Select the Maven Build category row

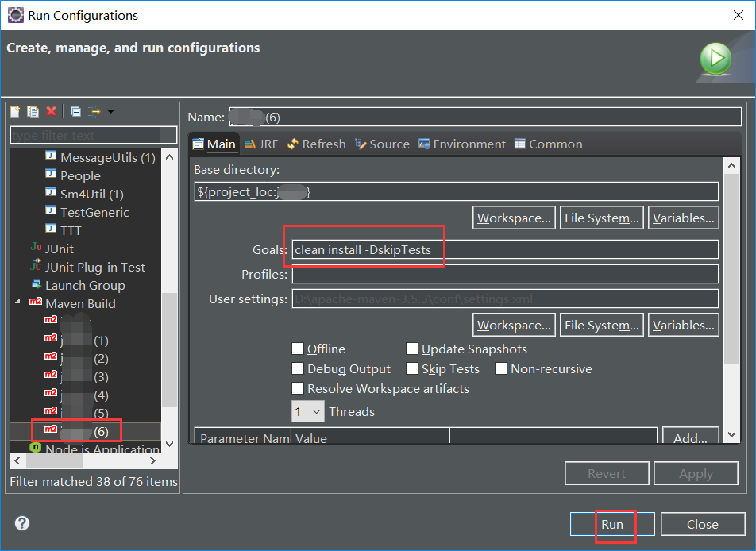click(x=72, y=304)
